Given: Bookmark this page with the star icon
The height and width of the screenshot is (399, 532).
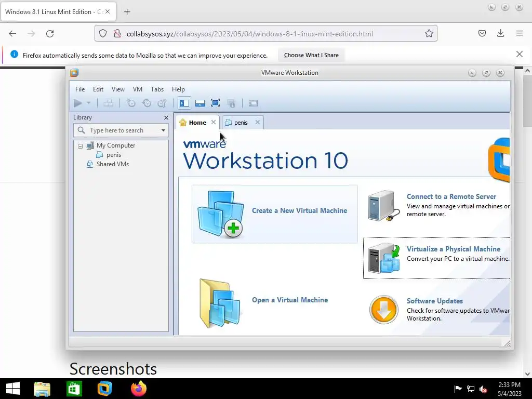Looking at the screenshot, I should [429, 33].
